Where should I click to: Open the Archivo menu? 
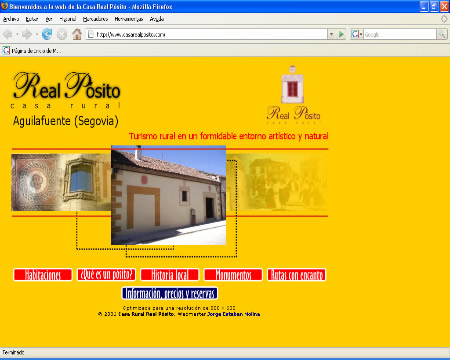11,19
